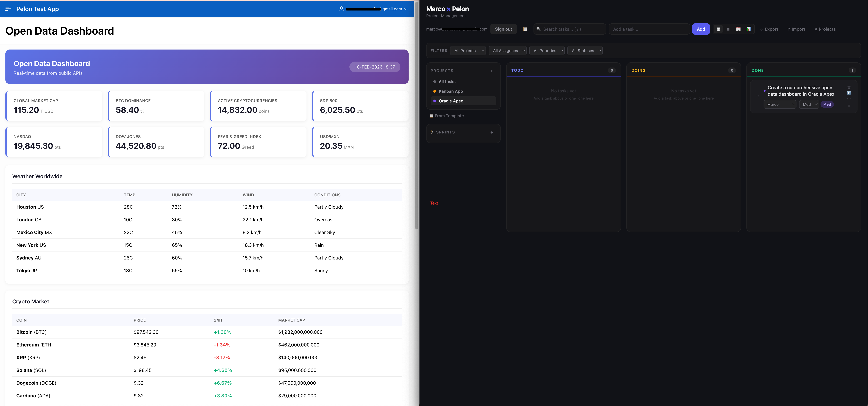Star the Oracle Apex dashboard task
The image size is (868, 406).
(x=849, y=87)
